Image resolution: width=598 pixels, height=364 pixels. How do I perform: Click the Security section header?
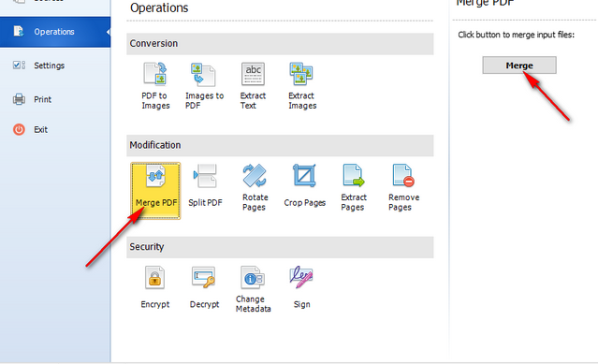(280, 247)
